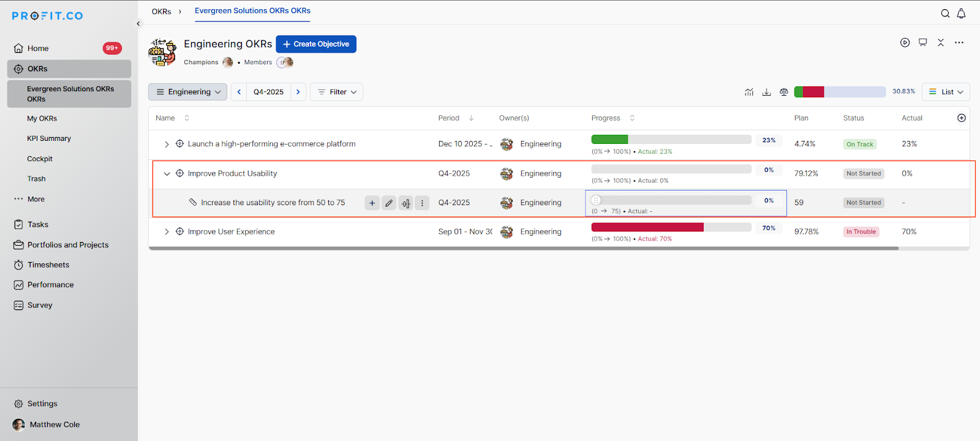
Task: Click the balance scale icon
Action: (784, 92)
